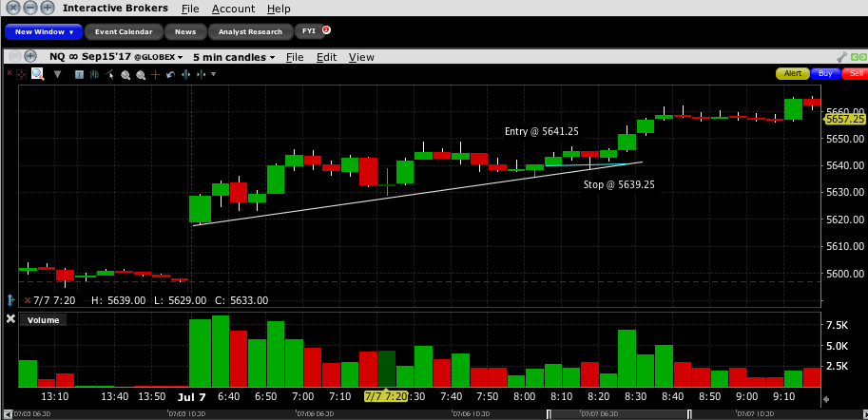Select the text annotation T tool
868x420 pixels.
pyautogui.click(x=79, y=74)
